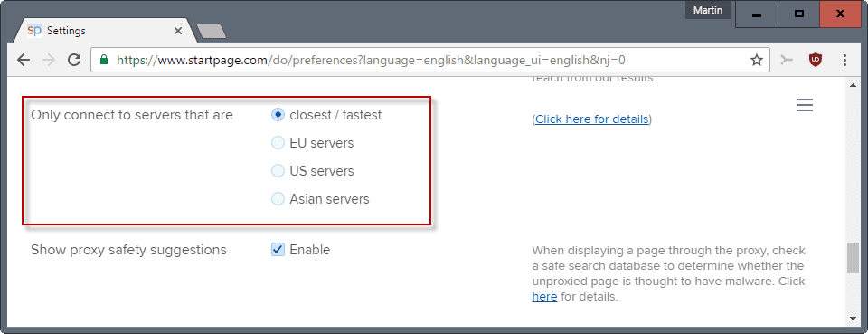View site security via the green padlock

pos(103,60)
